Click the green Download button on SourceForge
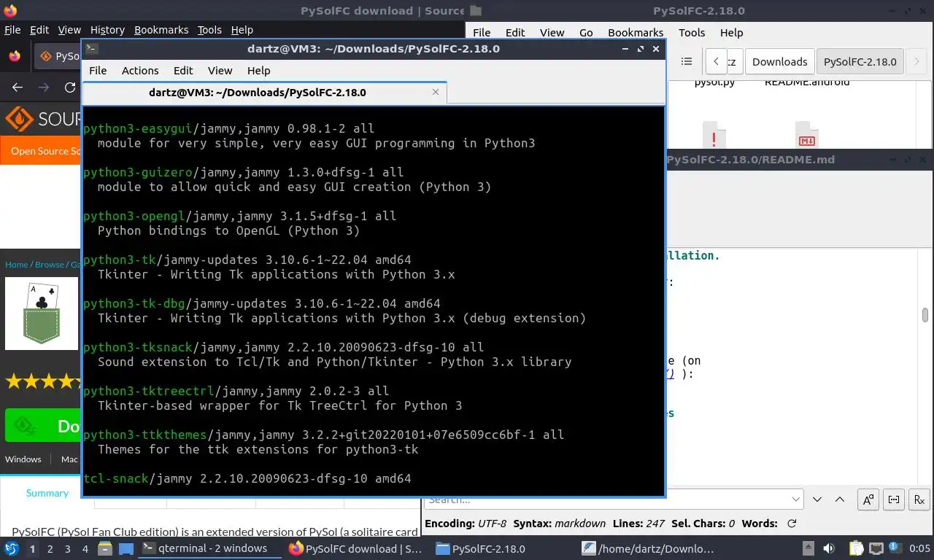Viewport: 934px width, 560px height. [x=44, y=426]
